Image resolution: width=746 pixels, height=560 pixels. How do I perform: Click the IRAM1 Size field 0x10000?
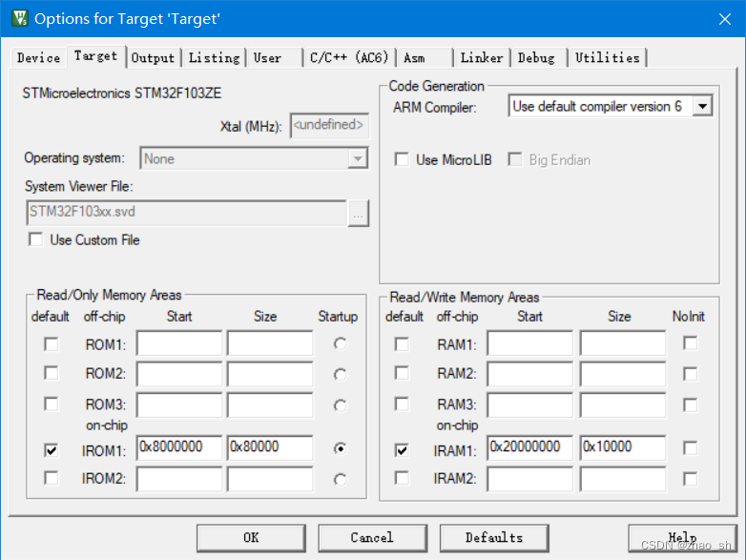tap(623, 447)
